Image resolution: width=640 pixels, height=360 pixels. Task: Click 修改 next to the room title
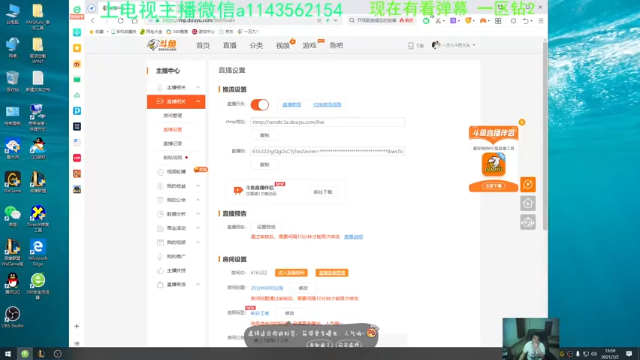click(303, 288)
